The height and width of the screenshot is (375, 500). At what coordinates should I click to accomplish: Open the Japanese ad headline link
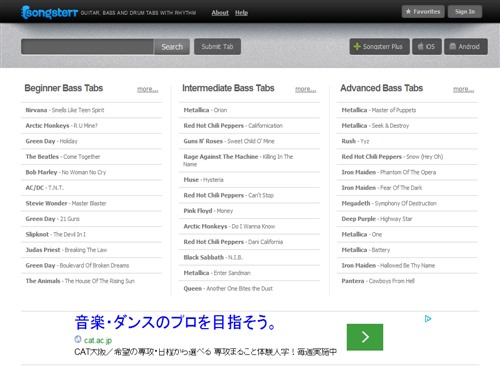(175, 322)
